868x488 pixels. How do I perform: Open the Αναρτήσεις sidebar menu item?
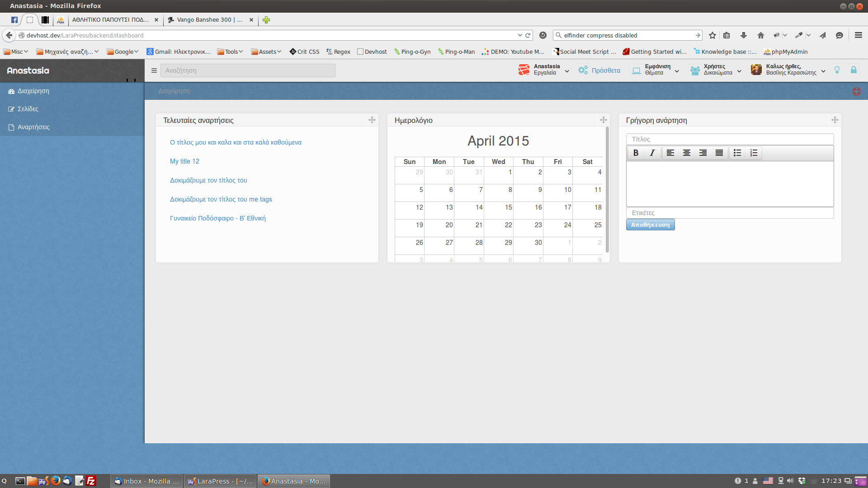click(33, 127)
